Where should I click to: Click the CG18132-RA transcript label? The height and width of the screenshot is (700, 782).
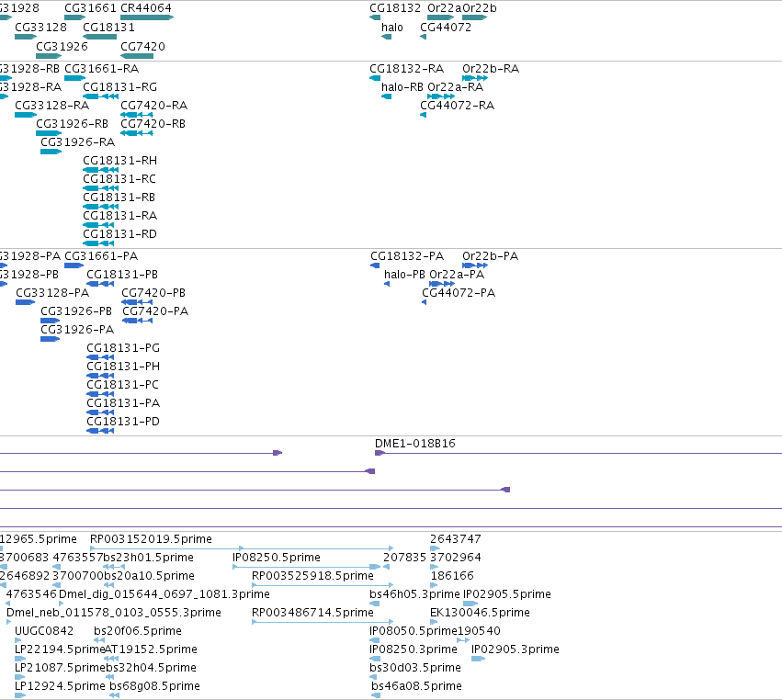click(x=406, y=69)
